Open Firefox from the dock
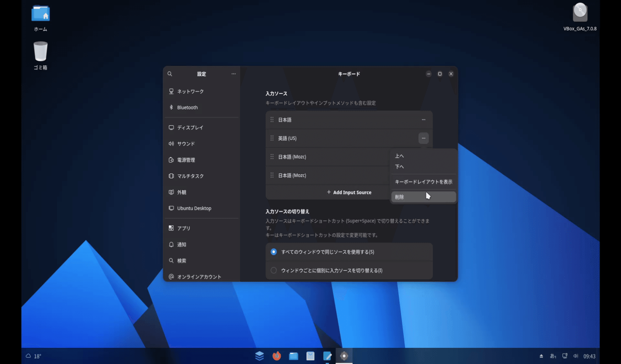621x364 pixels. coord(277,356)
